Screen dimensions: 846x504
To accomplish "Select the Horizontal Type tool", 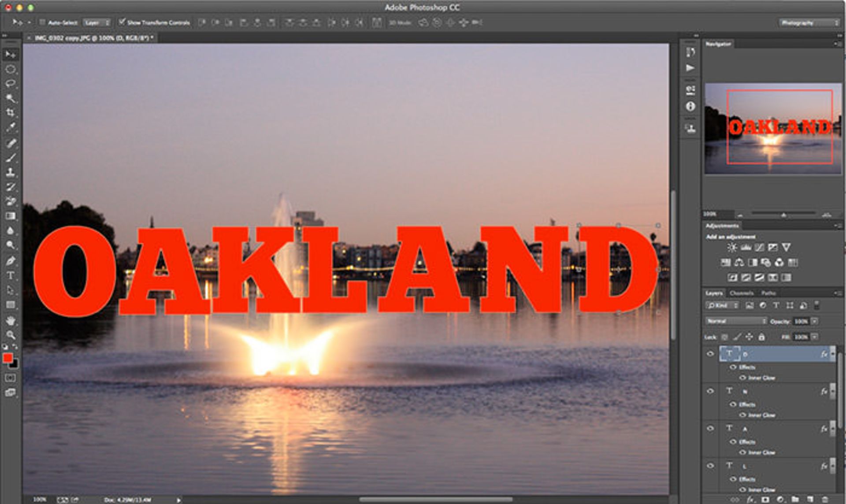I will [x=11, y=276].
